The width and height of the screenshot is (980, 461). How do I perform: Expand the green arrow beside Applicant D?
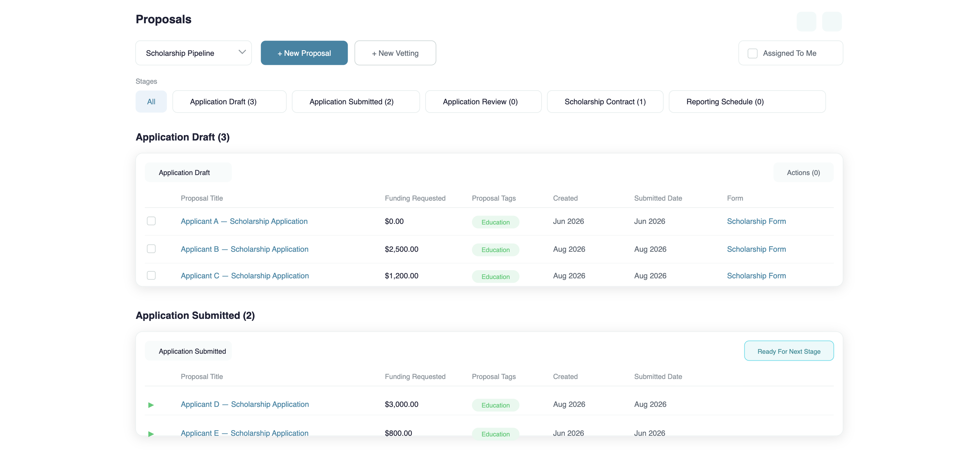point(151,405)
